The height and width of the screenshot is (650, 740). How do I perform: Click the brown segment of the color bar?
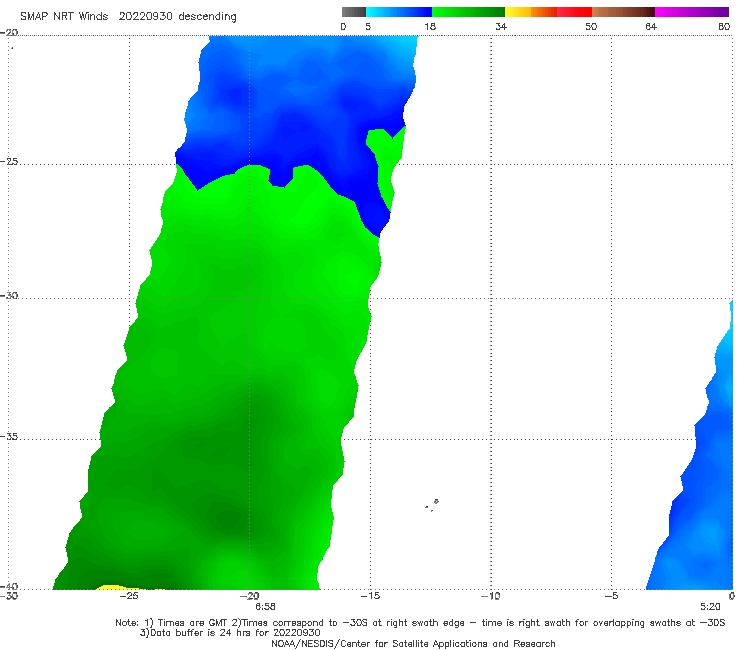(x=623, y=12)
